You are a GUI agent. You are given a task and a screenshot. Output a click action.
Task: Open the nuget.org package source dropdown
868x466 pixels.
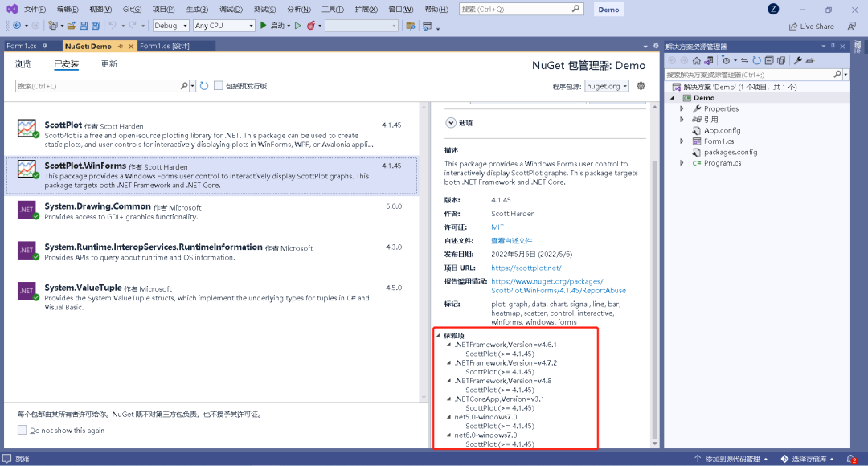pos(607,86)
